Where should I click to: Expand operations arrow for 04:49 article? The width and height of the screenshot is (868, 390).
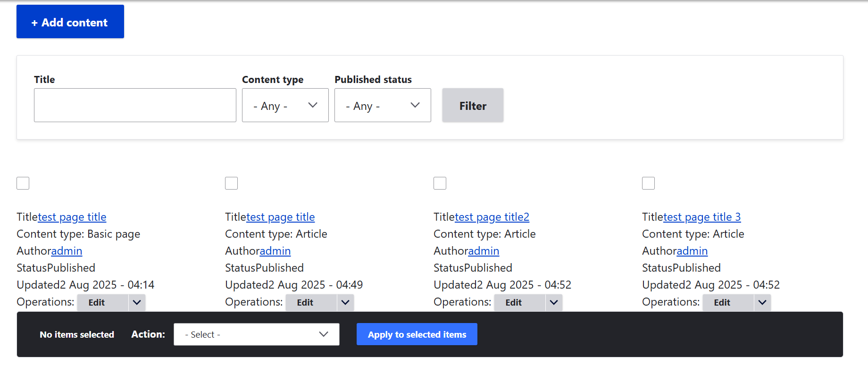coord(345,303)
